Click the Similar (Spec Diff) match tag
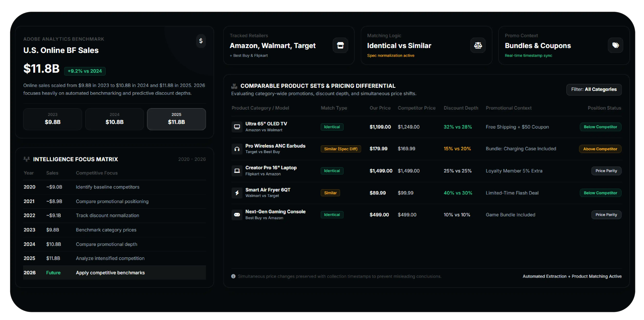The image size is (644, 320). click(x=341, y=149)
